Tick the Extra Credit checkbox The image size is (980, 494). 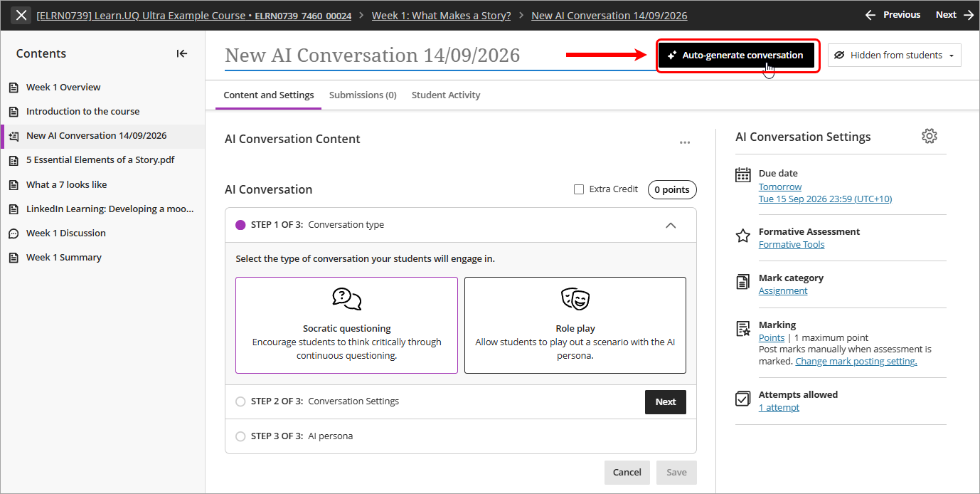579,189
